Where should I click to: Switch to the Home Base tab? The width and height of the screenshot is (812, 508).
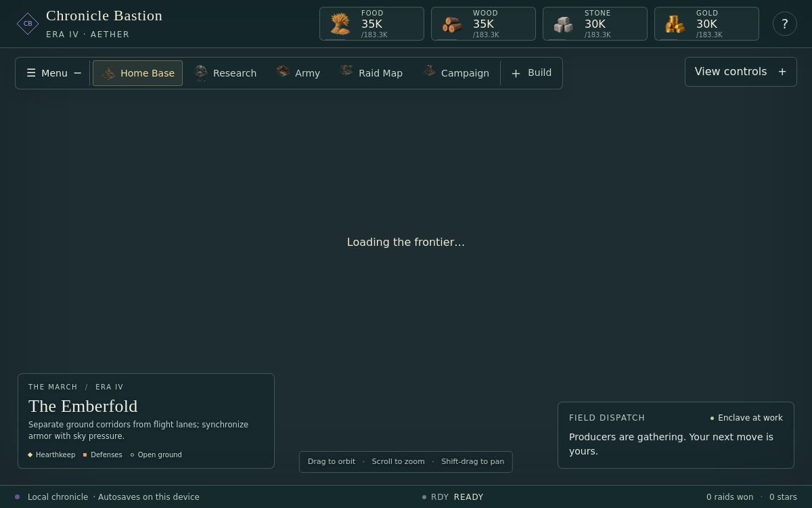(137, 73)
